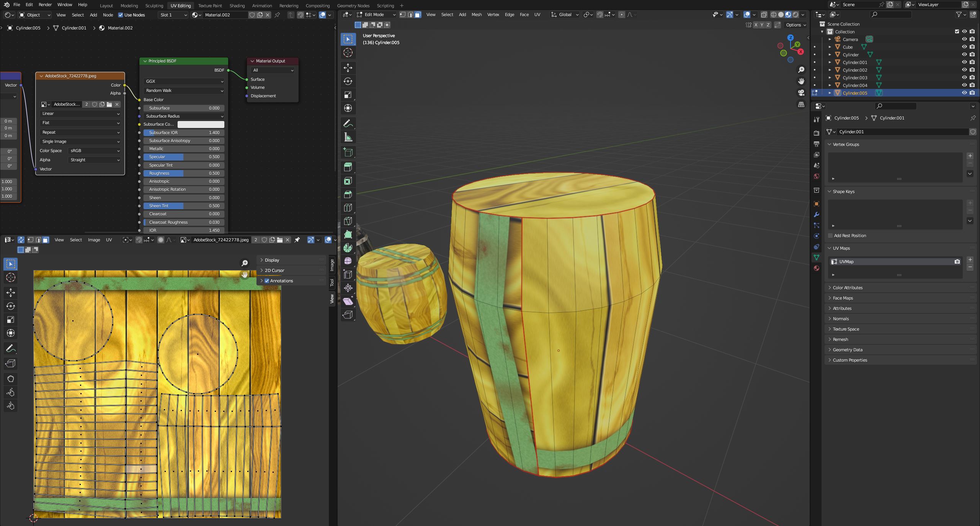Open the Material Properties tab
This screenshot has height=526, width=980.
tap(817, 268)
